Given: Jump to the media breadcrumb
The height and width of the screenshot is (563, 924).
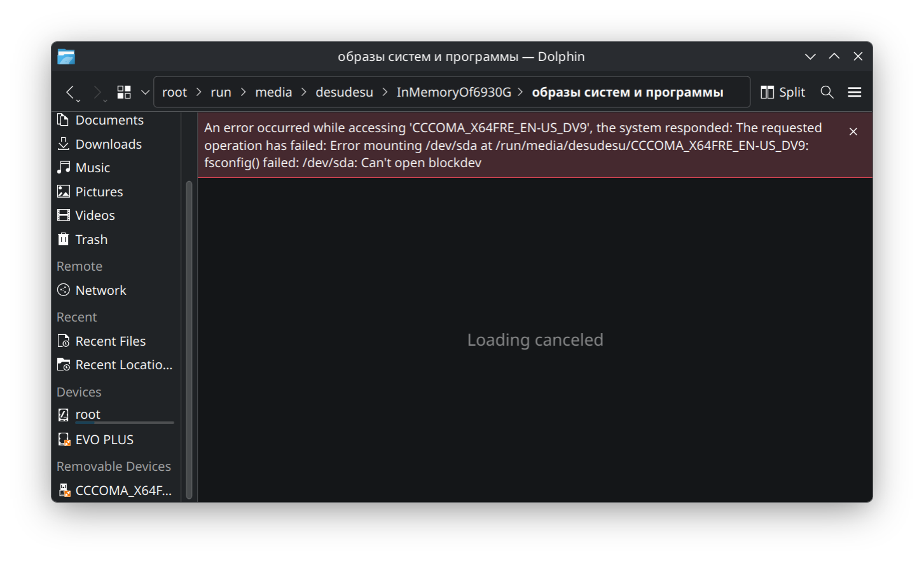Looking at the screenshot, I should pyautogui.click(x=273, y=92).
